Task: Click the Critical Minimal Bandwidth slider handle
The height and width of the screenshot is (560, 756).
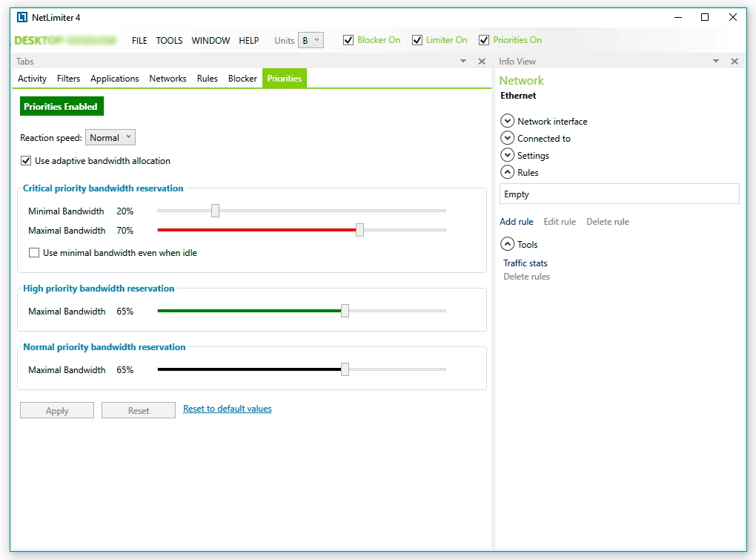Action: pos(216,211)
